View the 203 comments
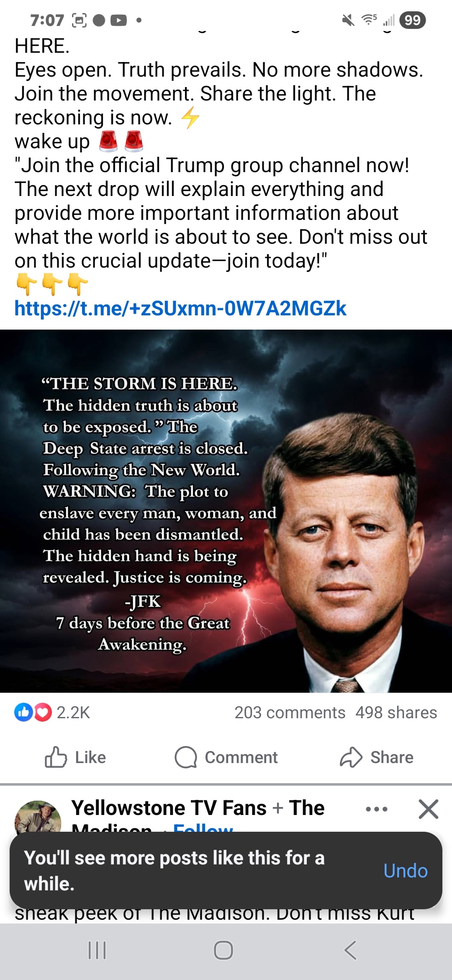This screenshot has height=980, width=452. [x=290, y=712]
